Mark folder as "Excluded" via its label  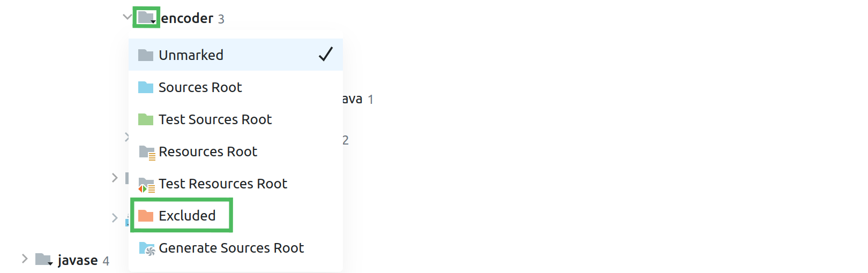187,216
